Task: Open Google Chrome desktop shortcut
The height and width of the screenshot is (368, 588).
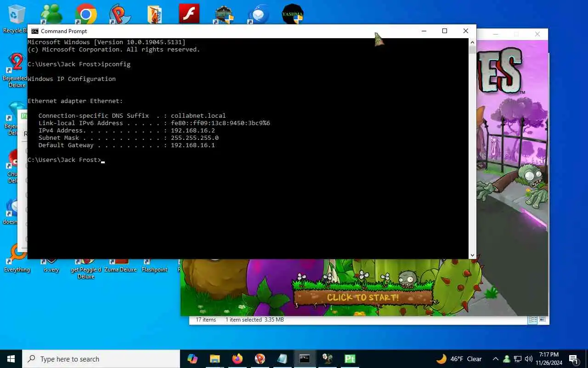Action: click(x=86, y=14)
